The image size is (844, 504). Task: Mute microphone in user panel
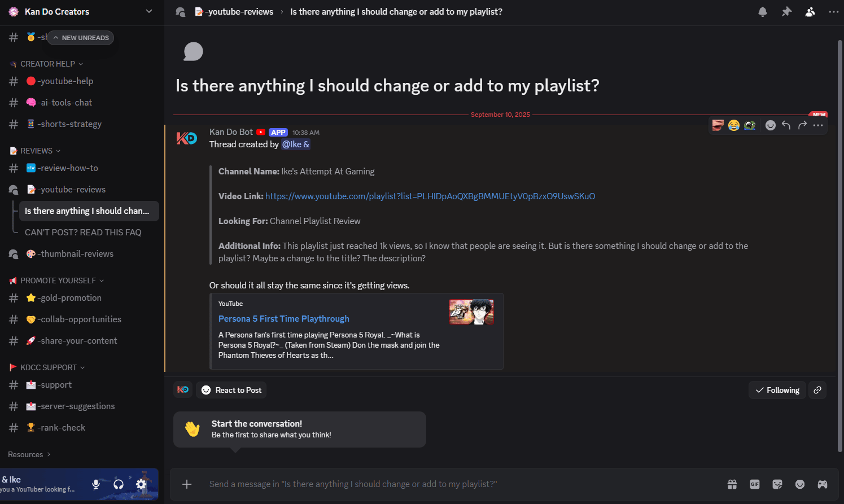tap(96, 484)
